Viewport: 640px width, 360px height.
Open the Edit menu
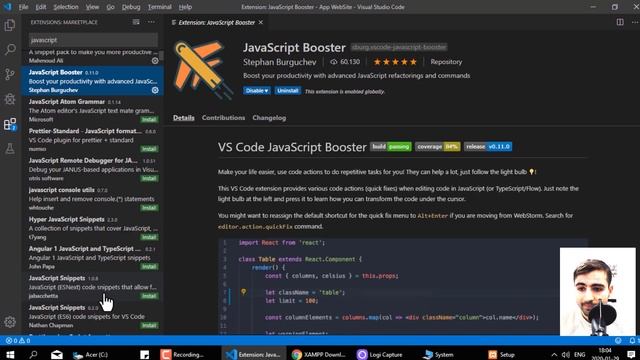pos(41,7)
